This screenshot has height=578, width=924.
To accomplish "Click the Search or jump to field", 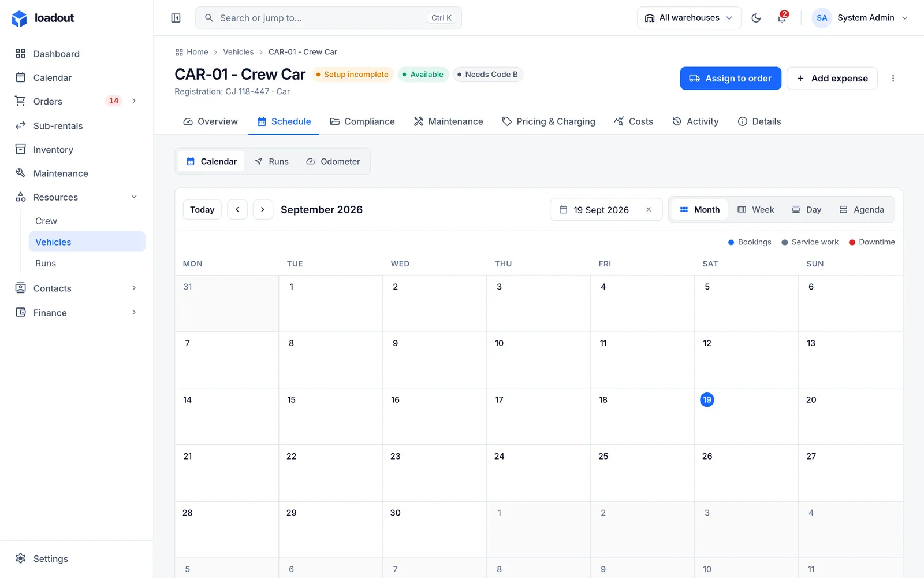I will click(x=329, y=18).
